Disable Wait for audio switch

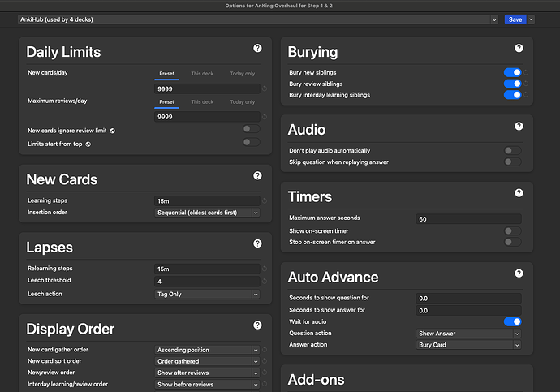click(512, 321)
